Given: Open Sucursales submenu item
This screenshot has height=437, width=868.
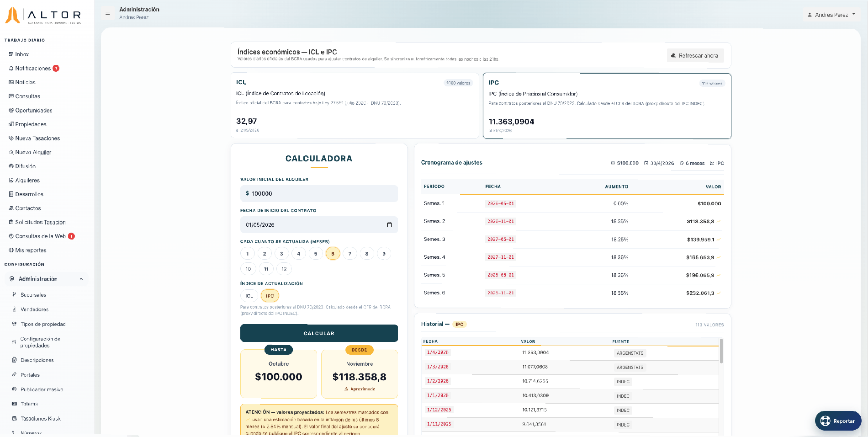Looking at the screenshot, I should point(33,295).
